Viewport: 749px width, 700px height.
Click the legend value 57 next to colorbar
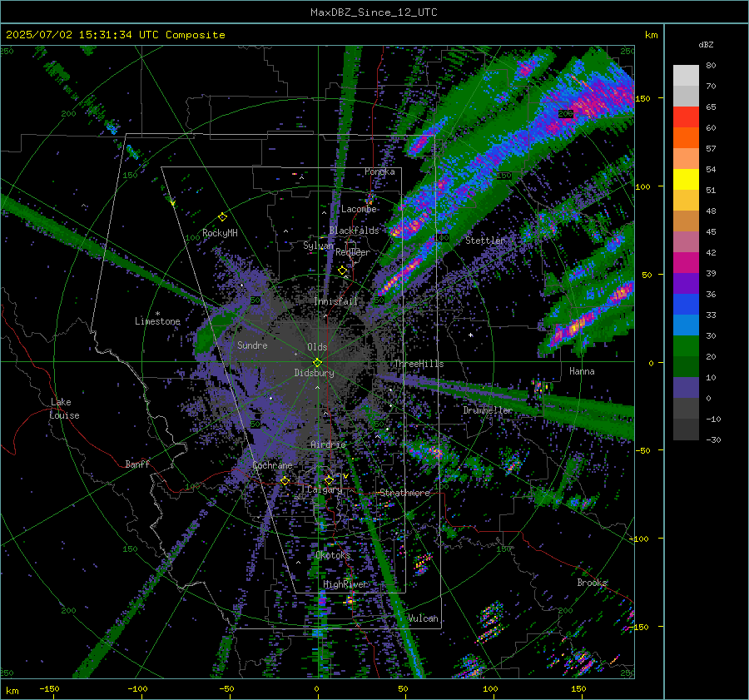(711, 149)
